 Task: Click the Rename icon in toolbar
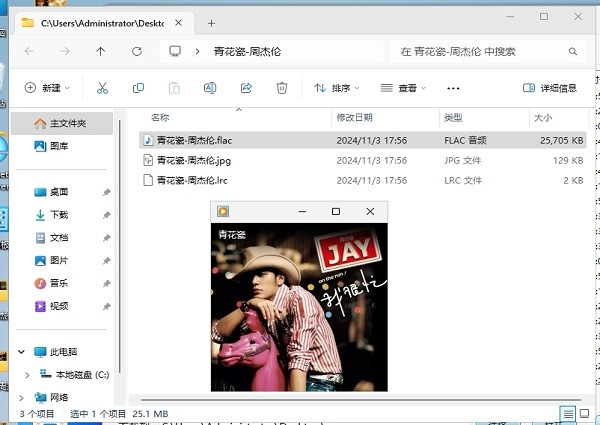point(210,88)
